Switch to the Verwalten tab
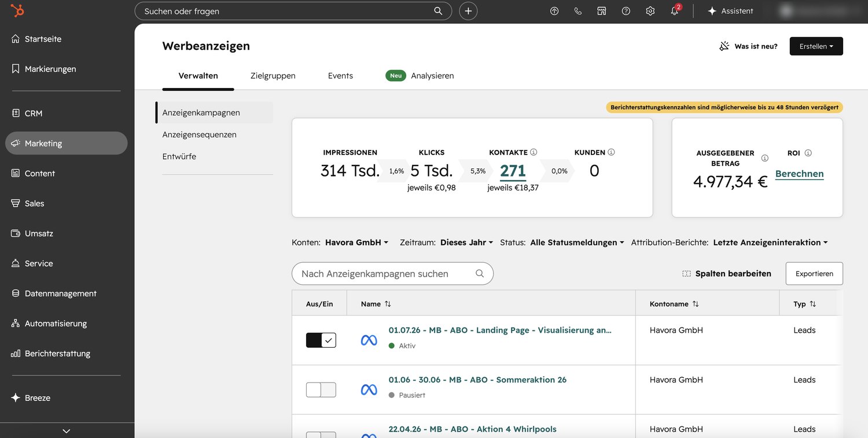 click(x=198, y=76)
